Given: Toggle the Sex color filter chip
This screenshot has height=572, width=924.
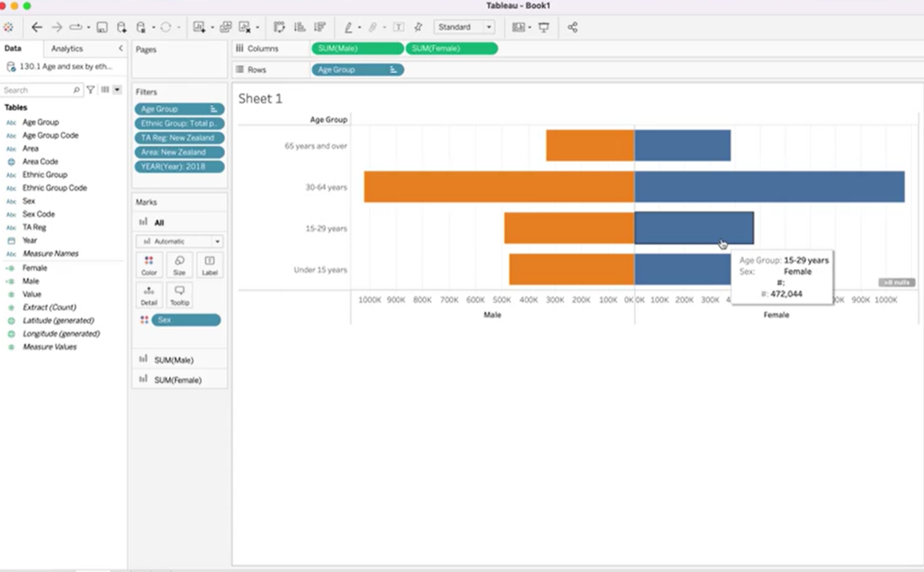Looking at the screenshot, I should click(185, 320).
